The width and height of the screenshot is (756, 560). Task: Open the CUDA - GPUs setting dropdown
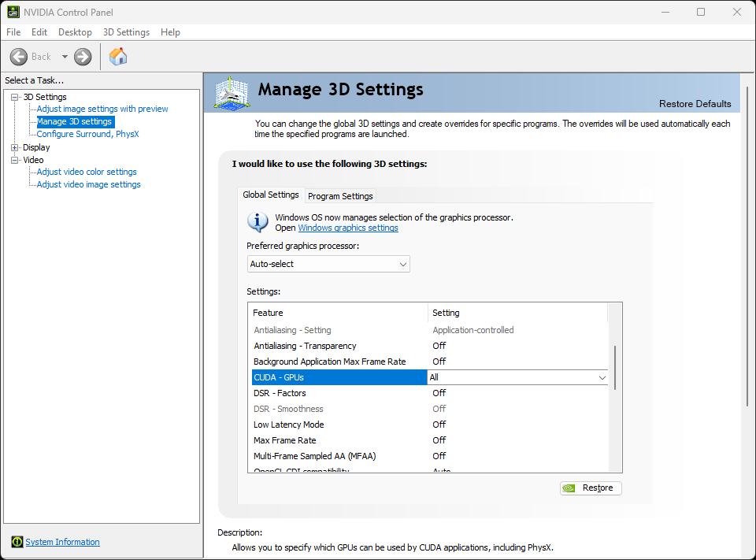pyautogui.click(x=602, y=377)
